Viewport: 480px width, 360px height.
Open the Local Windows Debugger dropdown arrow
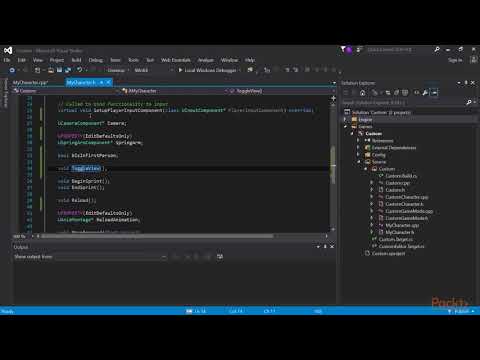[240, 70]
